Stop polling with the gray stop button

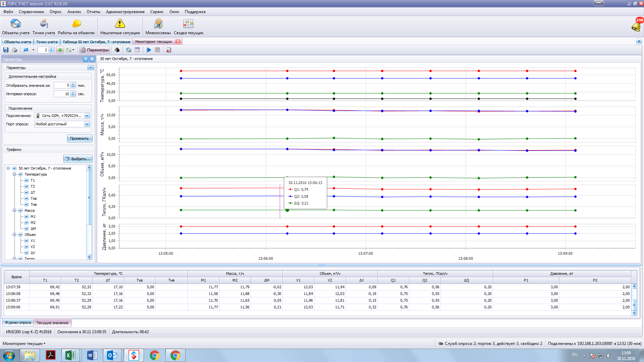157,50
